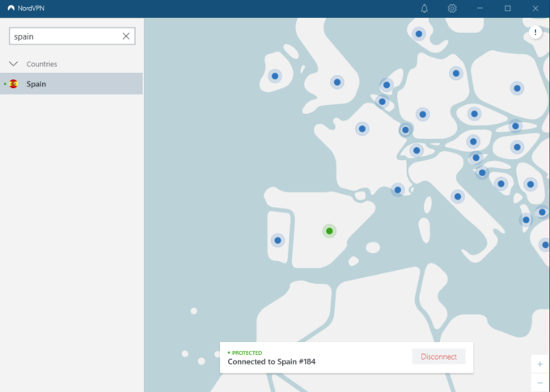Open NordVPN settings gear

[x=452, y=9]
